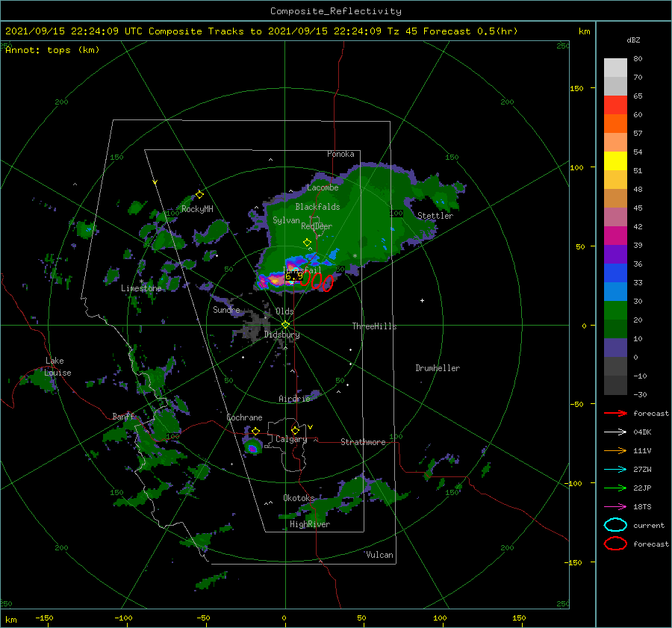
Task: Select the bright yellow 51-54 dBZ swatch
Action: tap(615, 161)
